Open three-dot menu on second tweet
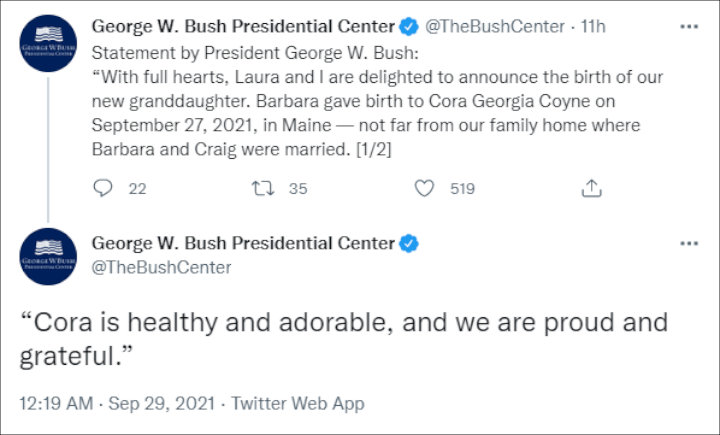Viewport: 720px width, 435px height. point(689,243)
